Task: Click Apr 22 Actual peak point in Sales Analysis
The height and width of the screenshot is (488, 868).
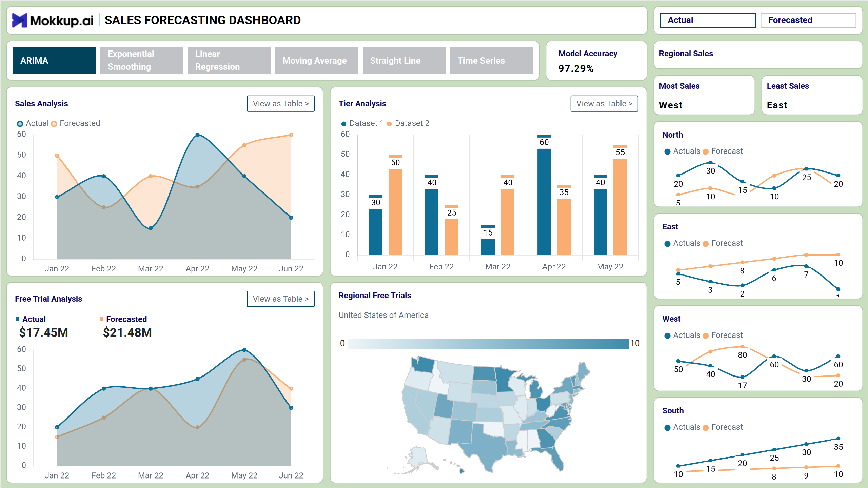Action: click(x=198, y=135)
